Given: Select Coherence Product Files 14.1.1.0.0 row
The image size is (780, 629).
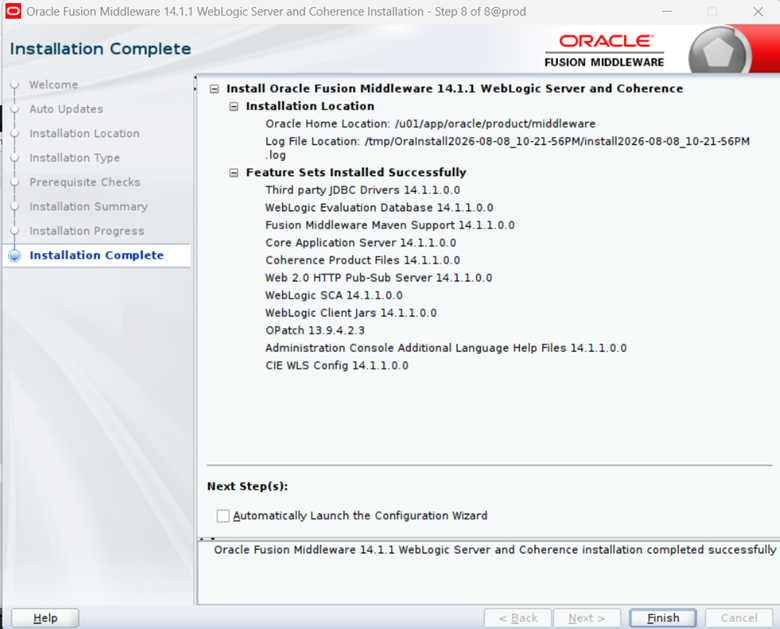Looking at the screenshot, I should coord(363,260).
